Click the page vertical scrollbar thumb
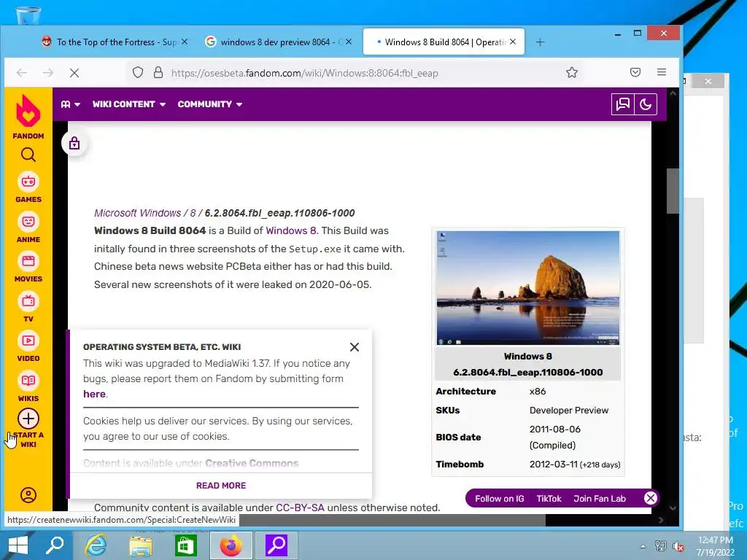The image size is (747, 560). click(673, 191)
